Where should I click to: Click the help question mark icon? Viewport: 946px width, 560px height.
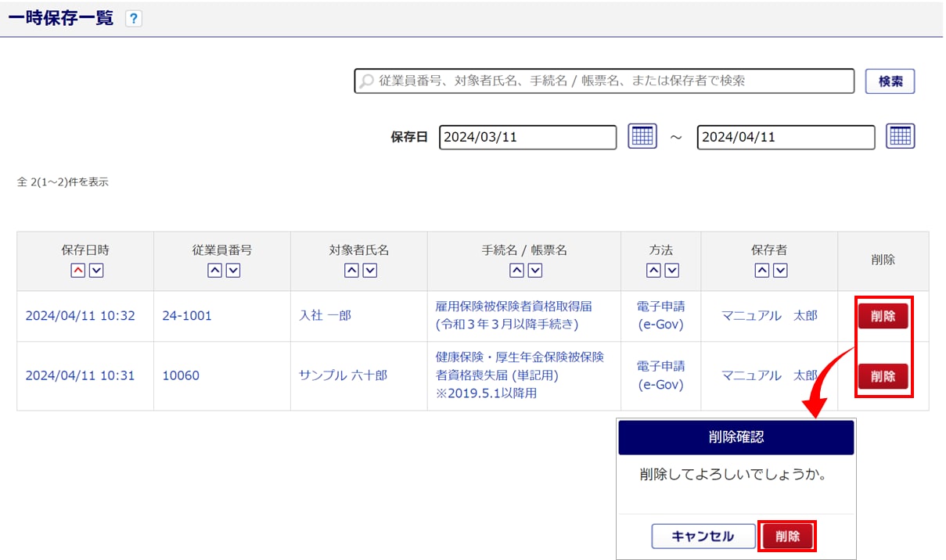134,19
